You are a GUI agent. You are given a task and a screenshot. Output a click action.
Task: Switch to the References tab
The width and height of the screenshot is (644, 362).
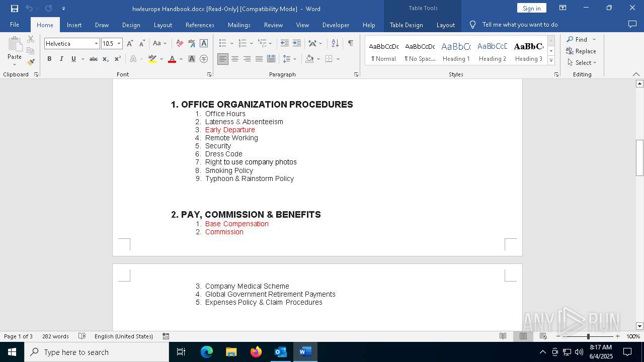(200, 25)
